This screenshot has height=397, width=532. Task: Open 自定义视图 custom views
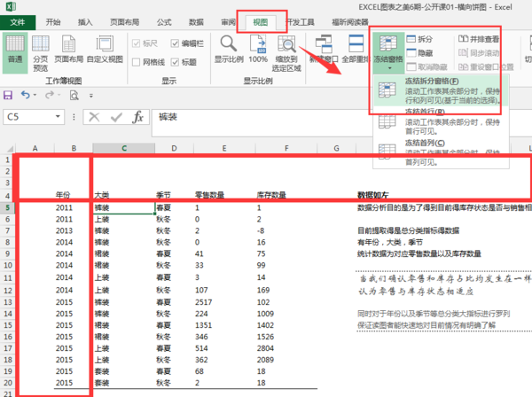coord(105,49)
